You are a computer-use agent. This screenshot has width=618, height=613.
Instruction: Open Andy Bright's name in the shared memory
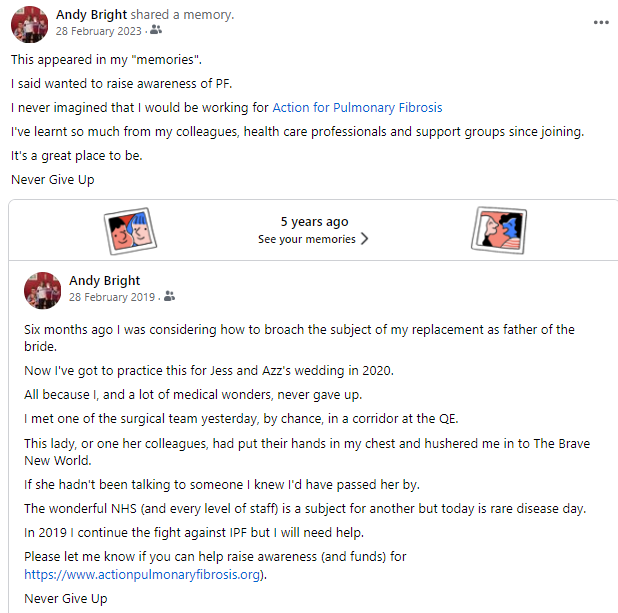click(104, 281)
